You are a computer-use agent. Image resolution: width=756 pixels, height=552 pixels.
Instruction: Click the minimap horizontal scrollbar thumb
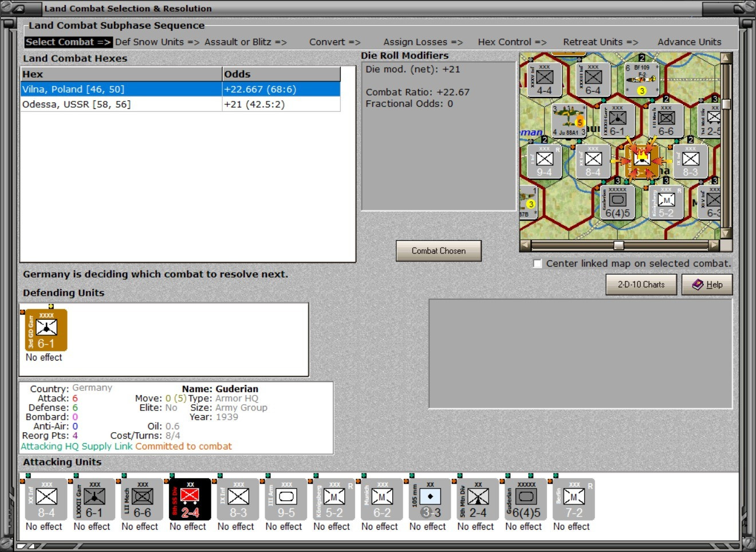pyautogui.click(x=619, y=245)
